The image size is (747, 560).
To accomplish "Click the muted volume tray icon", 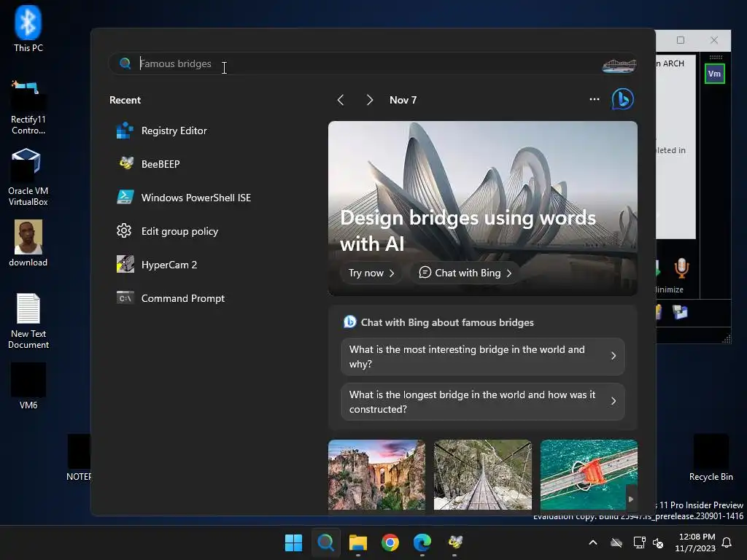I will tap(658, 542).
